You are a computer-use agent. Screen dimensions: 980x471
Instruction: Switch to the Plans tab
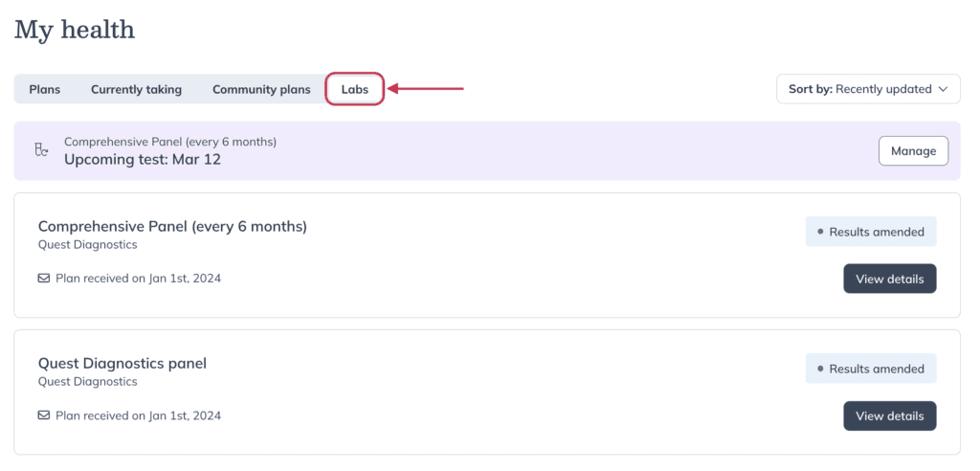tap(45, 89)
